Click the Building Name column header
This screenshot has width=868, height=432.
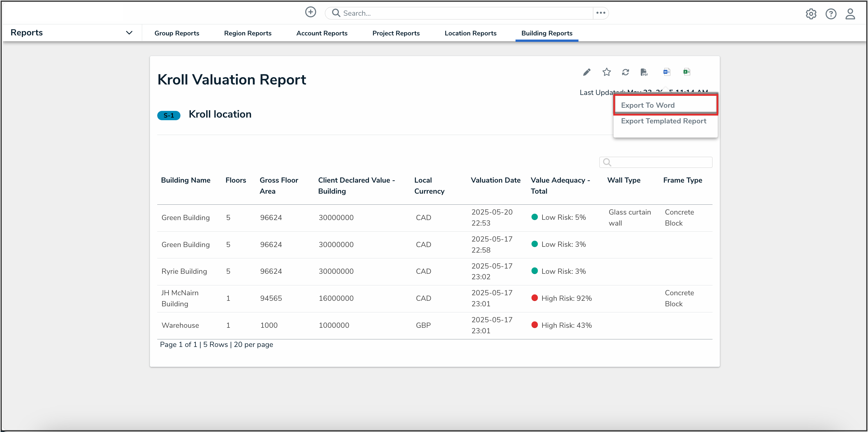click(185, 180)
